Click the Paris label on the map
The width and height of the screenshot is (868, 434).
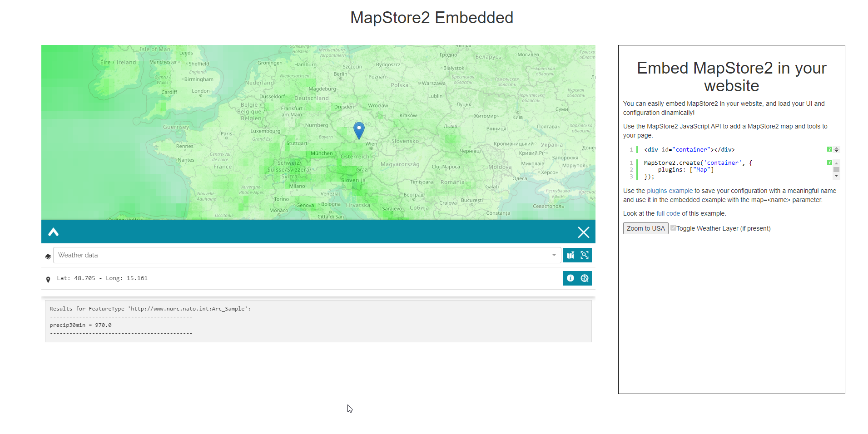click(x=226, y=134)
